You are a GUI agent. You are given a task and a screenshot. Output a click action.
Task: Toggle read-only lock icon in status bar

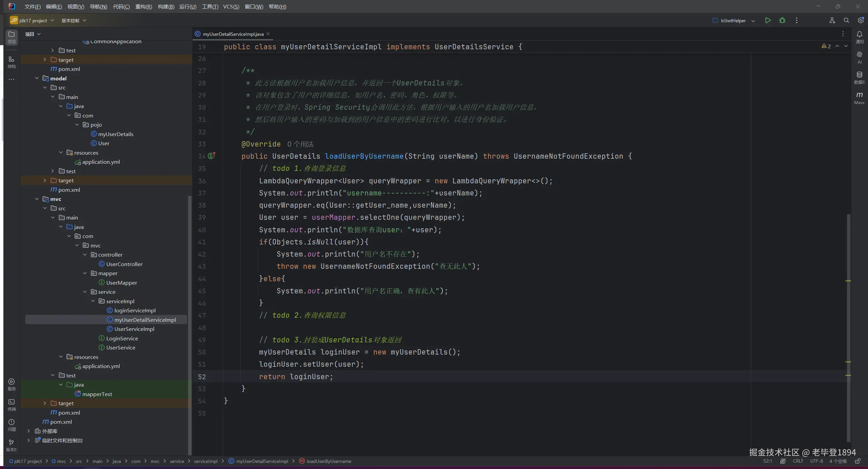click(858, 461)
